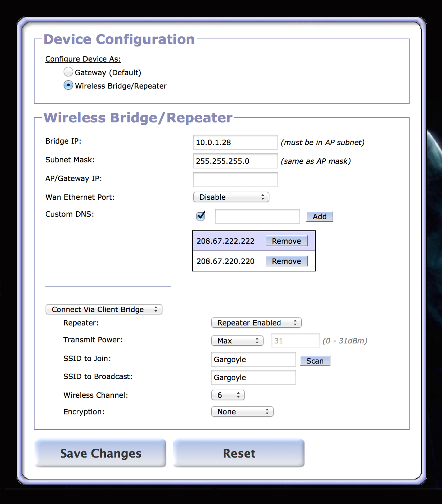Click the Wireless Channel: label
This screenshot has height=504, width=442.
(96, 395)
